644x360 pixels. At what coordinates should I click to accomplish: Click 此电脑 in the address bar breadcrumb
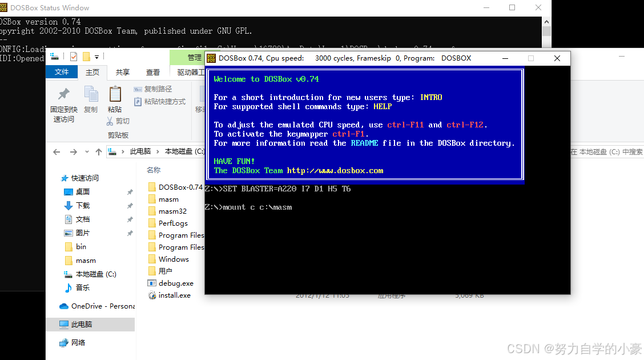tap(140, 151)
